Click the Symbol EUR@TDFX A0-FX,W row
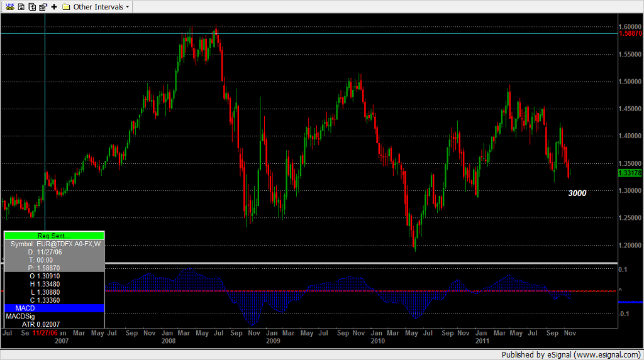This screenshot has width=644, height=360. click(x=54, y=244)
